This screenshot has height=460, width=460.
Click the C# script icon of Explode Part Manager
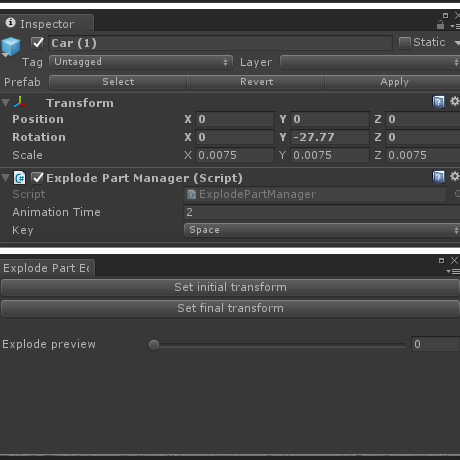click(19, 178)
